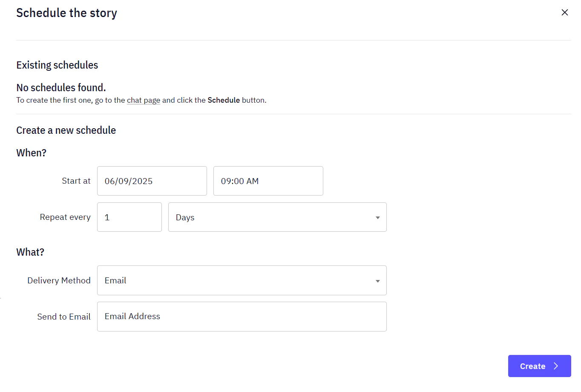
Task: Dismiss the Schedule the story dialog
Action: (564, 12)
